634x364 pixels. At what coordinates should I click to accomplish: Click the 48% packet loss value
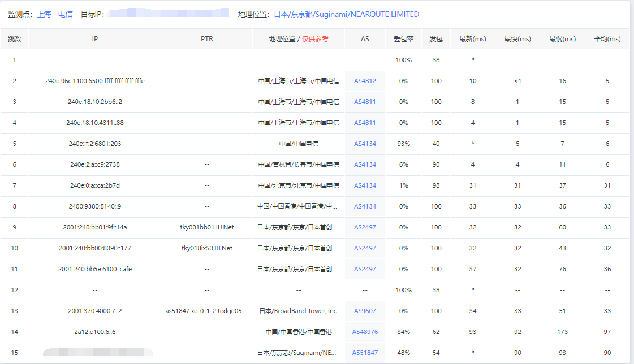click(x=403, y=353)
